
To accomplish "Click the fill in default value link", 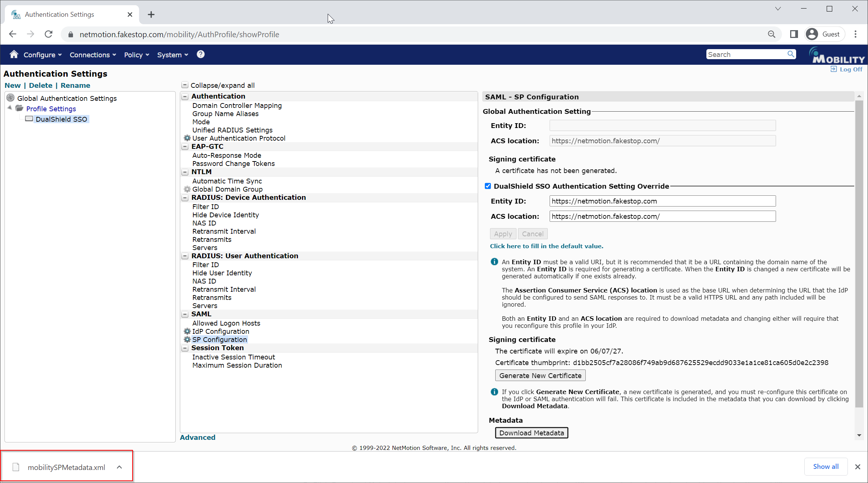I will (x=546, y=246).
